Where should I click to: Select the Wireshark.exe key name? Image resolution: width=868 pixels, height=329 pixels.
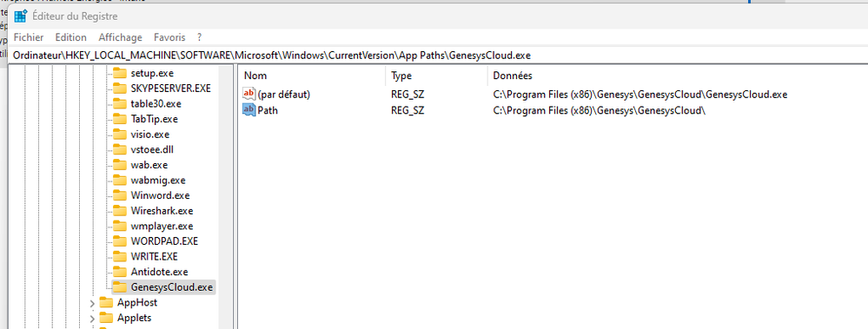pyautogui.click(x=162, y=210)
